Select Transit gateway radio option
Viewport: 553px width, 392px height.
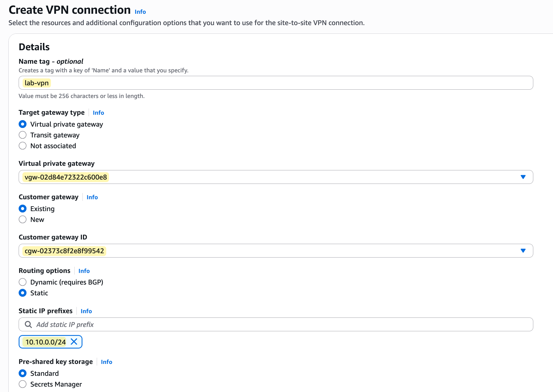(x=23, y=135)
